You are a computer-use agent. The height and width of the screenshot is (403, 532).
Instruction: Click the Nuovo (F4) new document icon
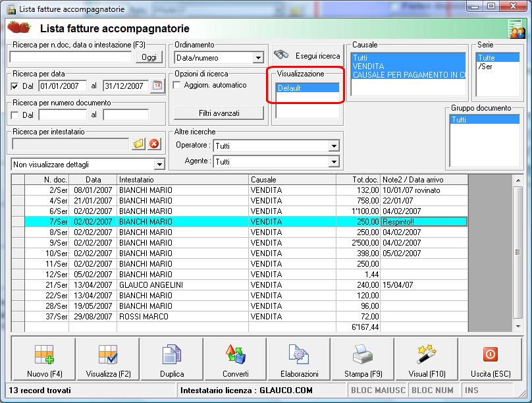45,354
